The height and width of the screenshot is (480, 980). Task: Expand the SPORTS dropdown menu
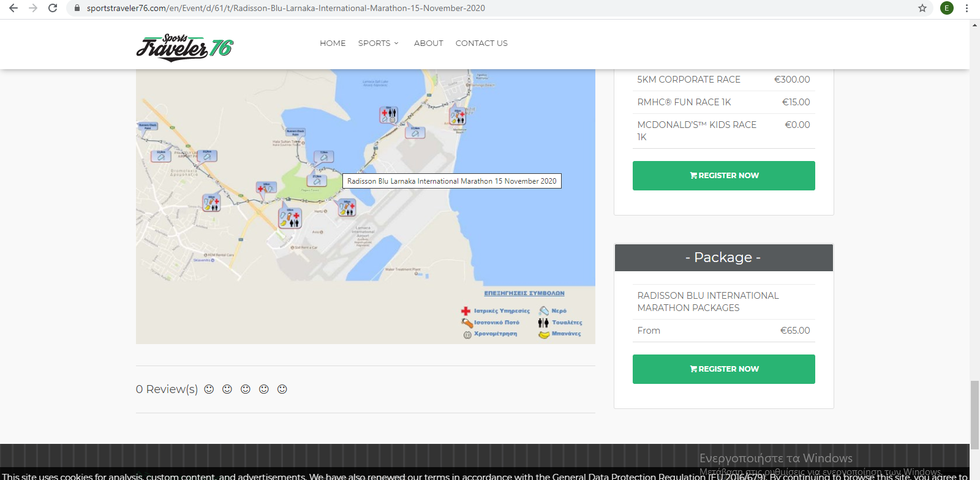379,43
